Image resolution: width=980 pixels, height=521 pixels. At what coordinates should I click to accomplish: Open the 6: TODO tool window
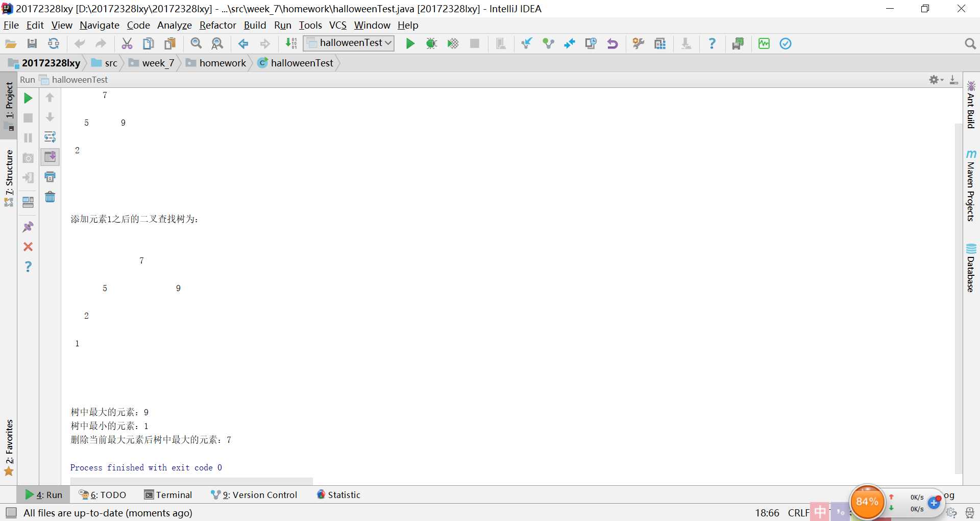pyautogui.click(x=103, y=494)
